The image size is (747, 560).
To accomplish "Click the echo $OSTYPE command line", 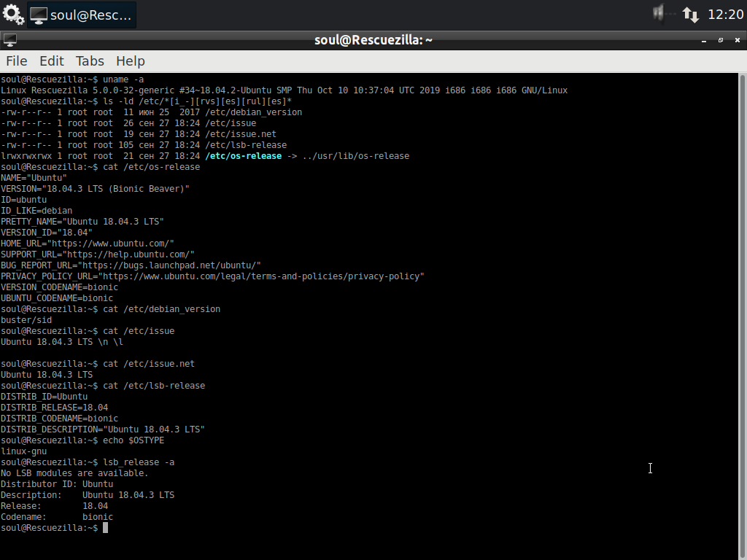I will (x=82, y=441).
